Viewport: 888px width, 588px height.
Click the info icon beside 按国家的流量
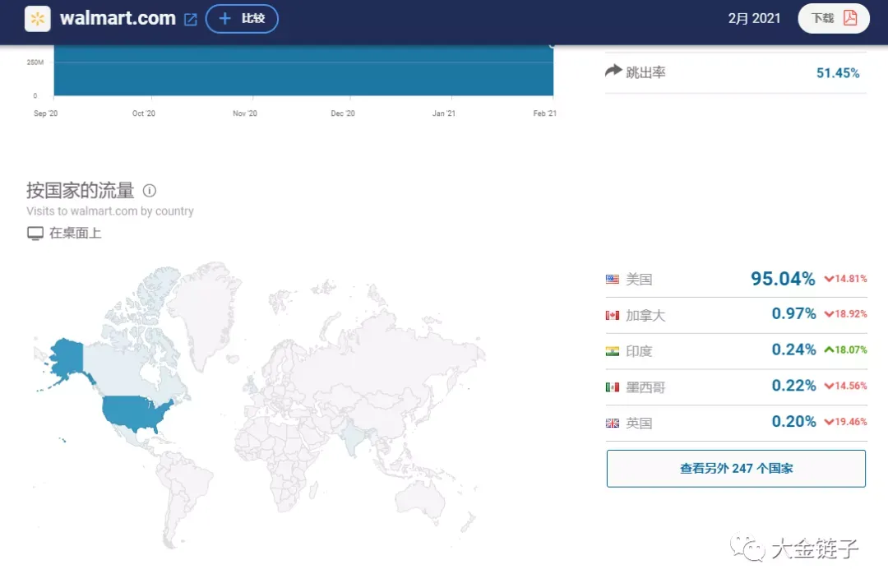click(x=150, y=191)
